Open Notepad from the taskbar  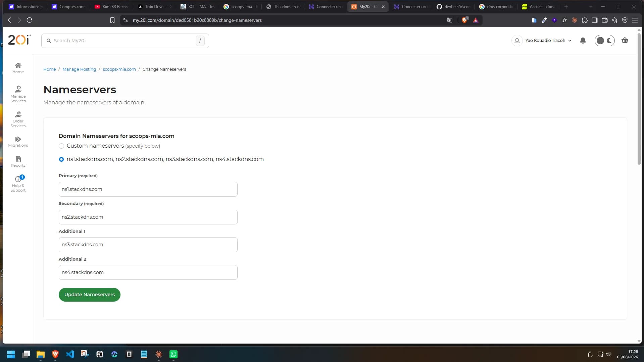pyautogui.click(x=144, y=354)
